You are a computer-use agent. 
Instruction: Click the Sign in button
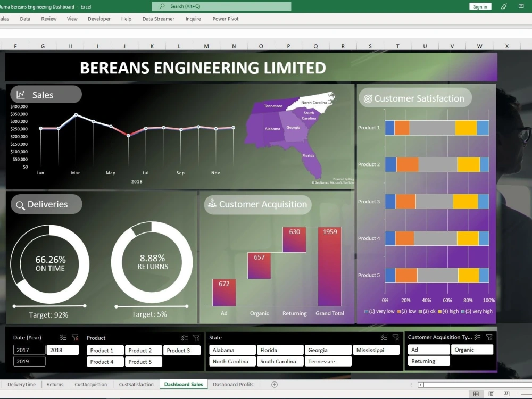479,6
